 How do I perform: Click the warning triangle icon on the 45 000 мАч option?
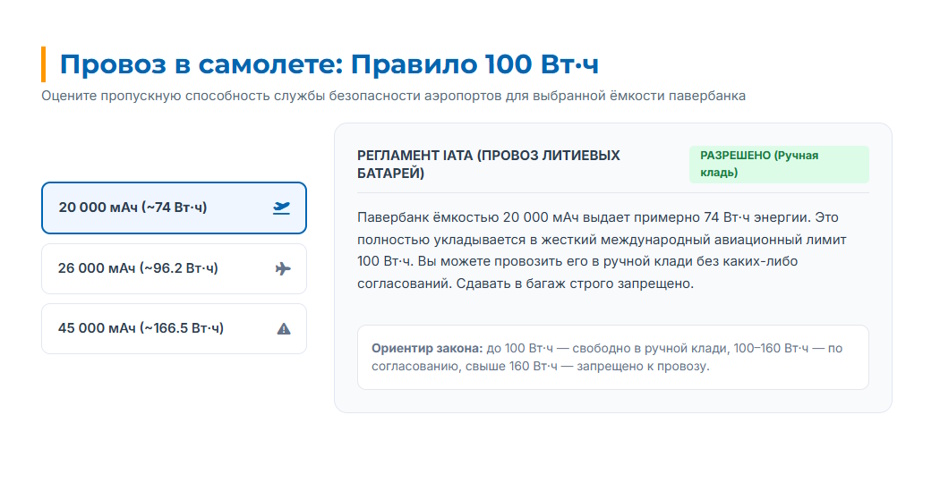[x=284, y=328]
